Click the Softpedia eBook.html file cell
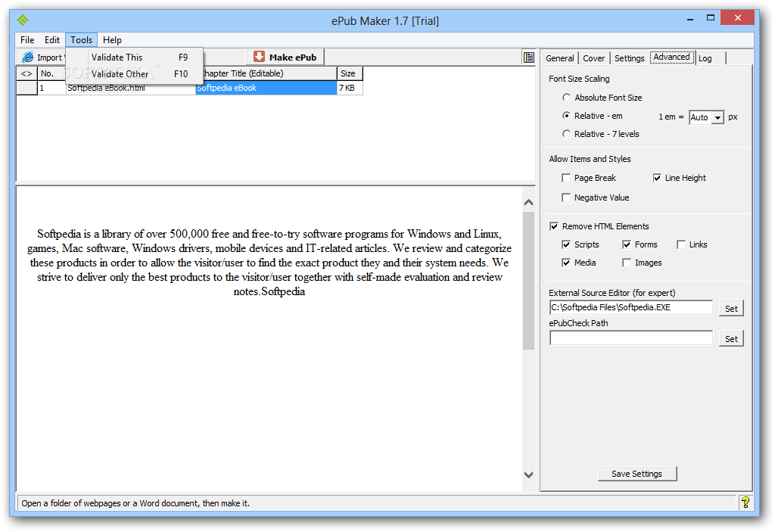 tap(130, 88)
